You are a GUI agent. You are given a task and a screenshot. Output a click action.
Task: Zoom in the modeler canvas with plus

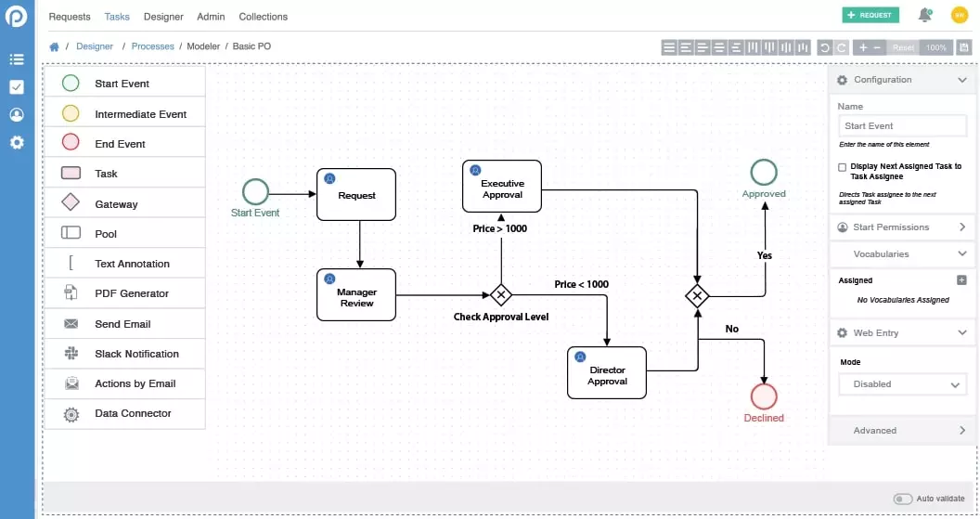[x=863, y=47]
